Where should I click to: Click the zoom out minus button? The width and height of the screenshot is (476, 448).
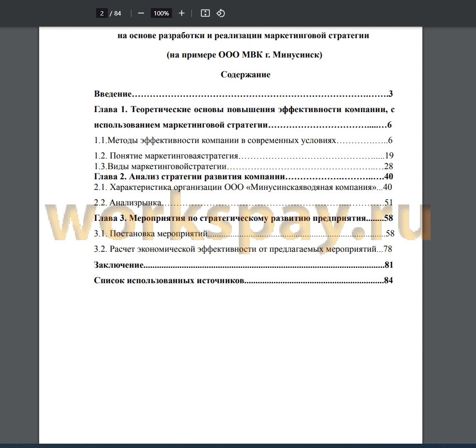point(141,14)
